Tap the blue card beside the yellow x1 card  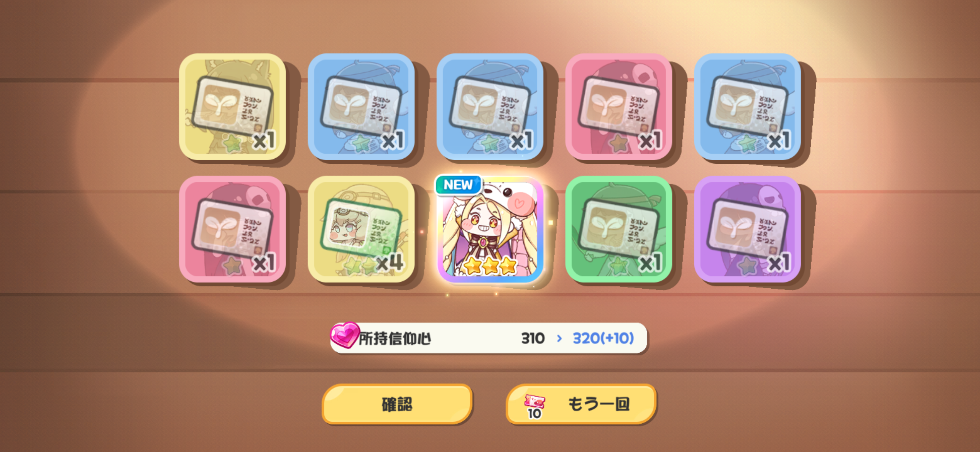tap(361, 107)
